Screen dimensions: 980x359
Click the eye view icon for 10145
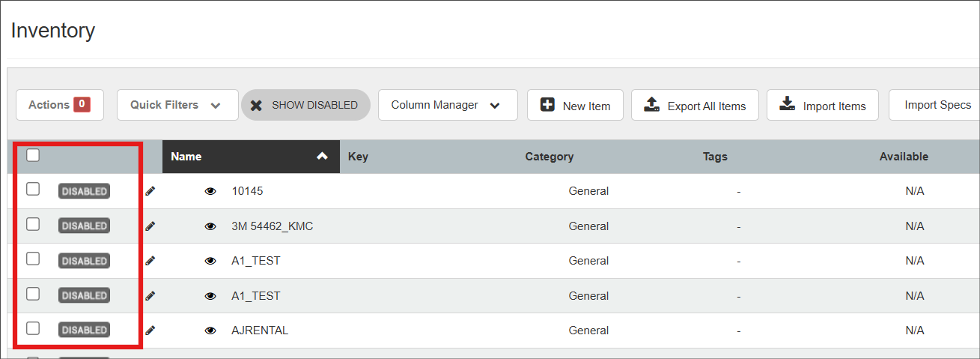pos(210,191)
